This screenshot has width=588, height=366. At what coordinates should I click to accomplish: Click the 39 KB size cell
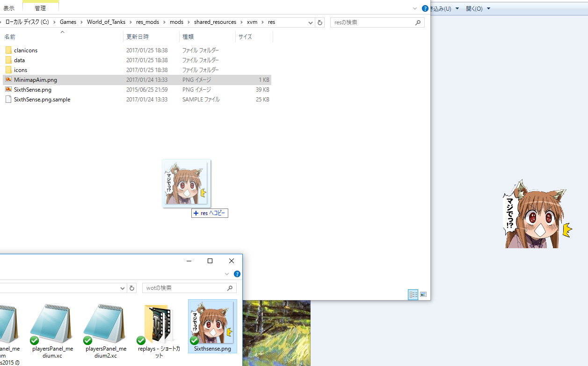262,89
